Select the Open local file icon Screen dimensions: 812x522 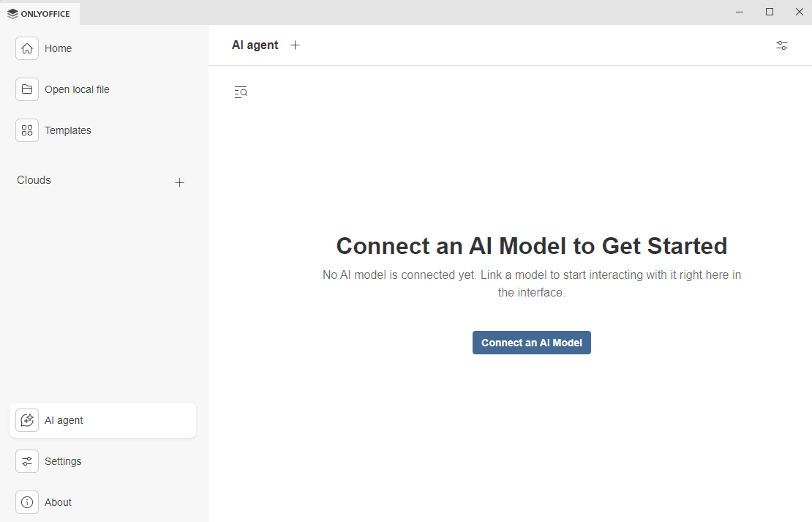tap(26, 89)
